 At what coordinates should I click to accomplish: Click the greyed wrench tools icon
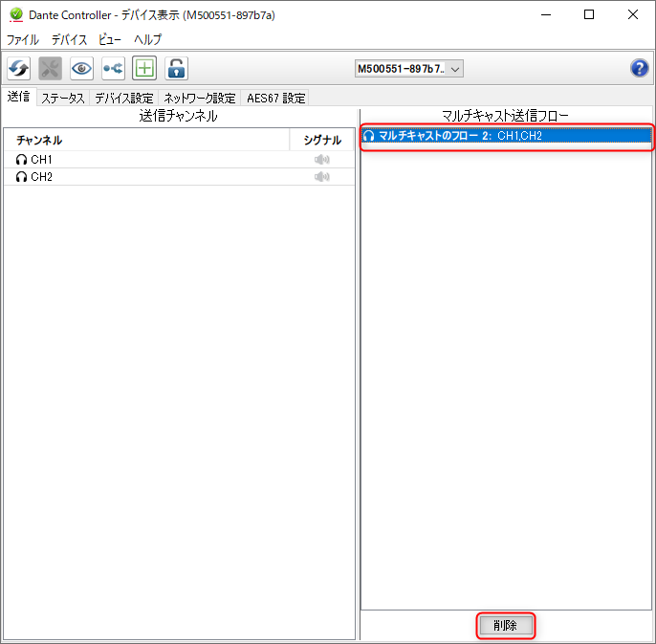50,68
